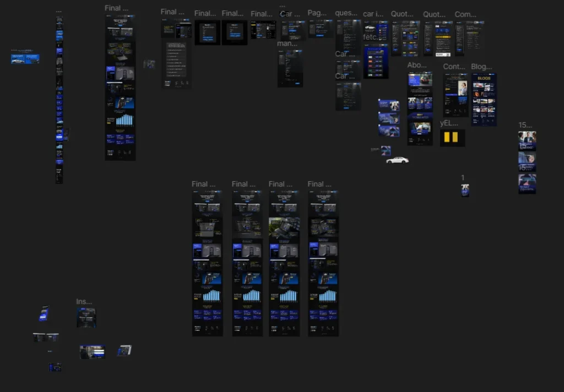Screen dimensions: 564x392
Task: Click the 'Pag...' frame label
Action: click(317, 13)
